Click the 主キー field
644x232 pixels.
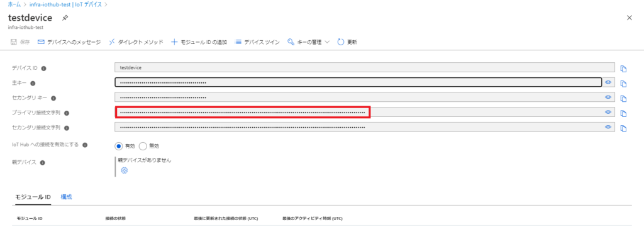(x=358, y=82)
